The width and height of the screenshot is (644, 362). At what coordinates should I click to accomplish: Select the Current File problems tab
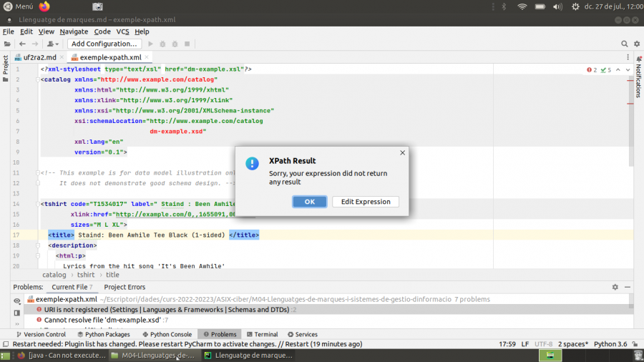[x=72, y=288]
